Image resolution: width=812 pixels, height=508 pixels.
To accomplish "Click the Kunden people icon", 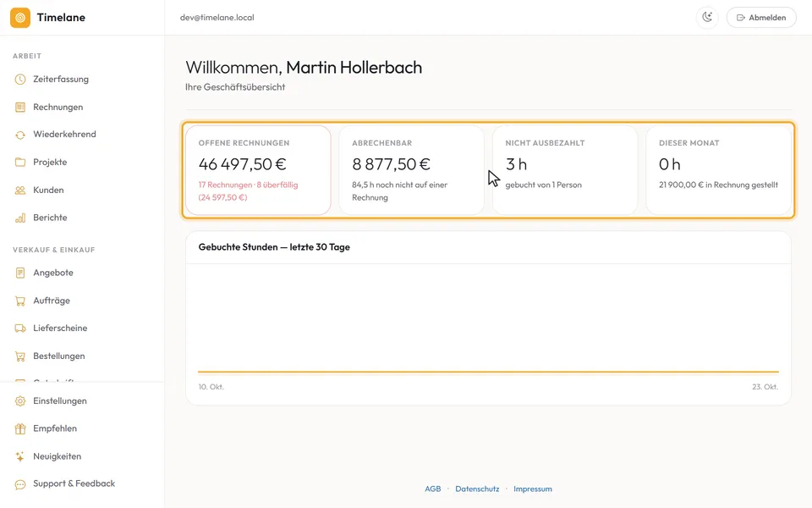I will (x=20, y=190).
